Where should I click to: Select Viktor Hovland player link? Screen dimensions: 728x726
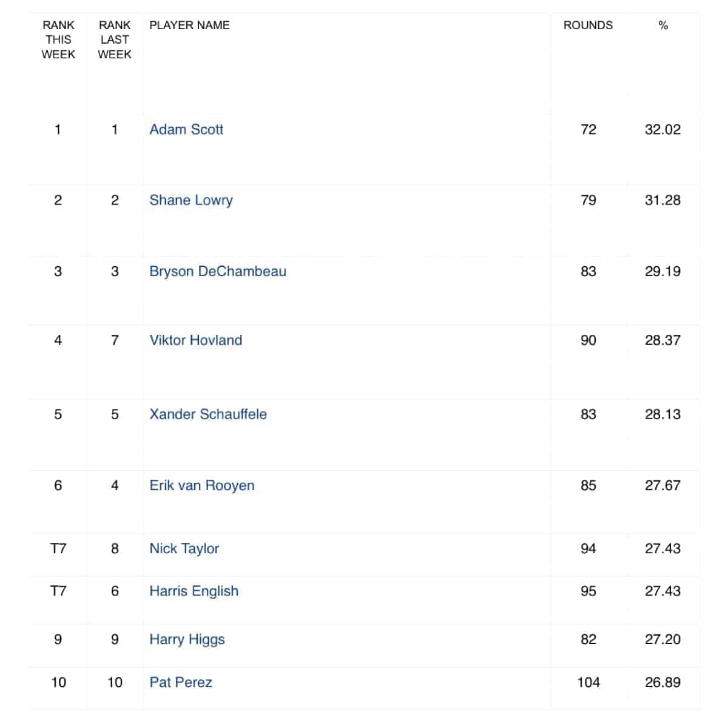(195, 340)
